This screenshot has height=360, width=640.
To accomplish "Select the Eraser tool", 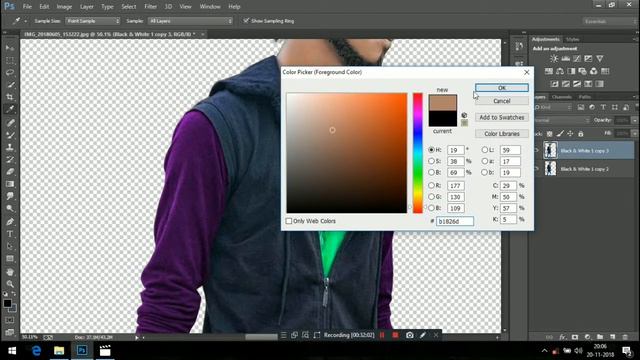I will click(10, 172).
